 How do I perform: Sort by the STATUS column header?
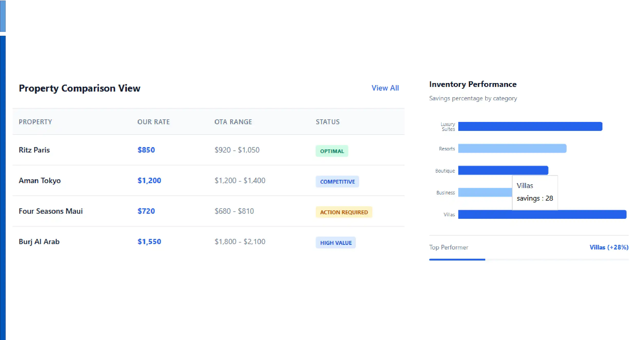327,122
